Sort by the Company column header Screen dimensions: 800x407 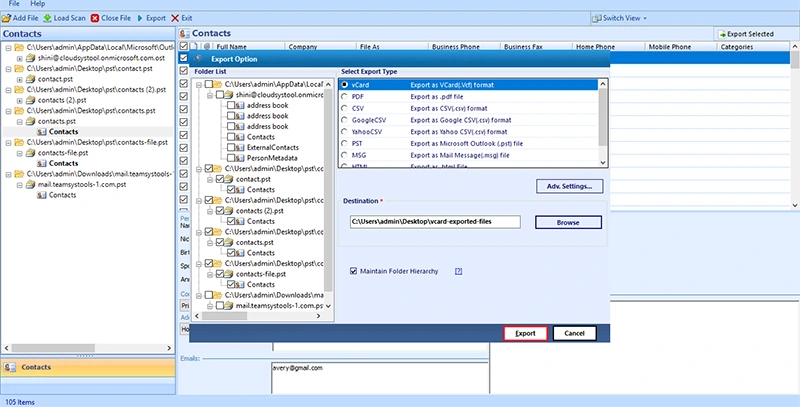[320, 46]
